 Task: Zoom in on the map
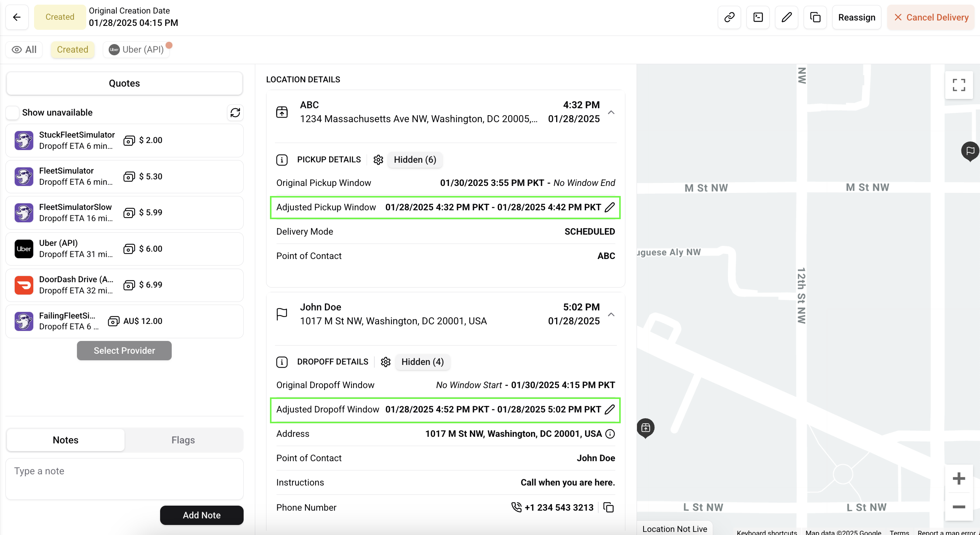point(959,479)
